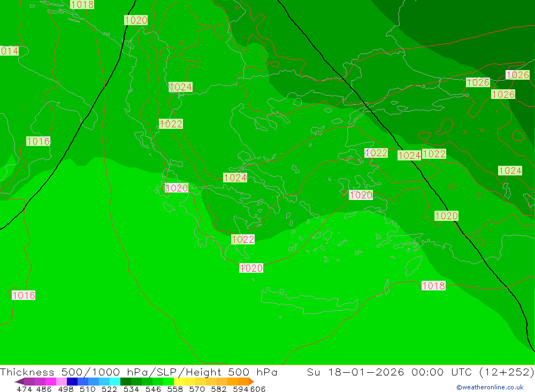Pick the brightest green legend swatch
The width and height of the screenshot is (535, 392).
coord(169,381)
